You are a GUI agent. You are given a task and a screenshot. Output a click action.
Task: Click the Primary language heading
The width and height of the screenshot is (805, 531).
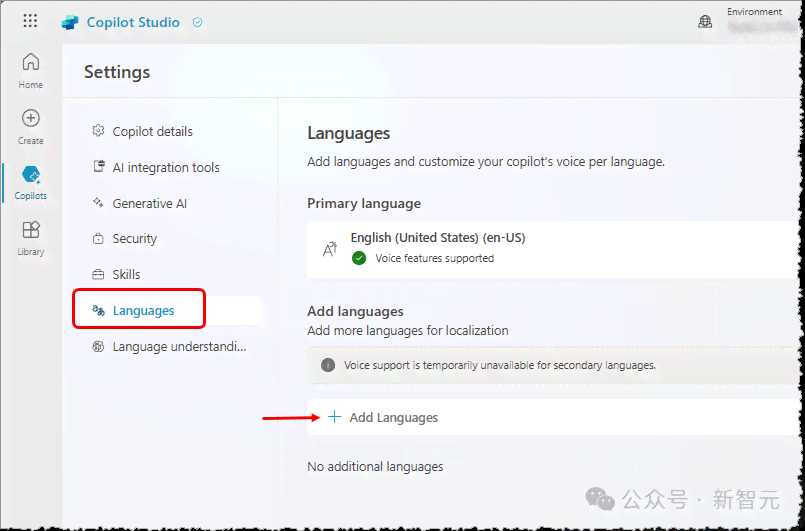(364, 204)
